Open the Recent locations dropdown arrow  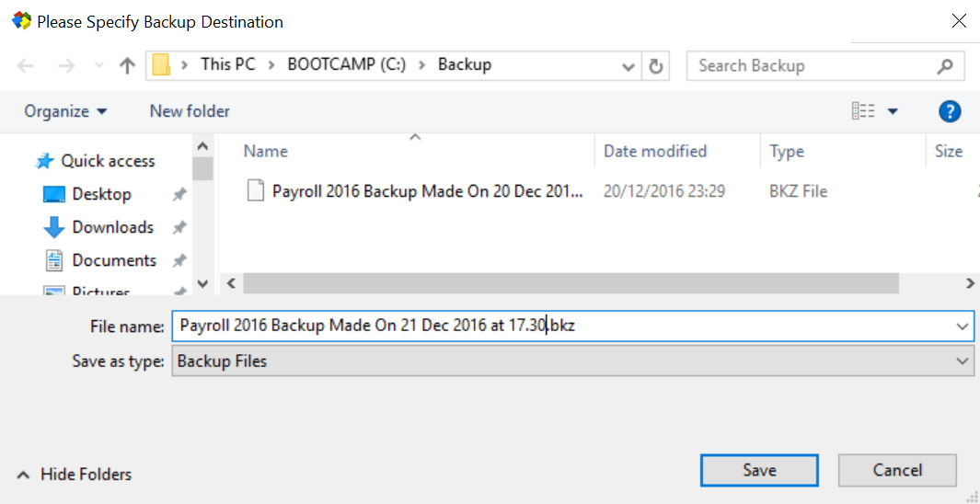[98, 66]
